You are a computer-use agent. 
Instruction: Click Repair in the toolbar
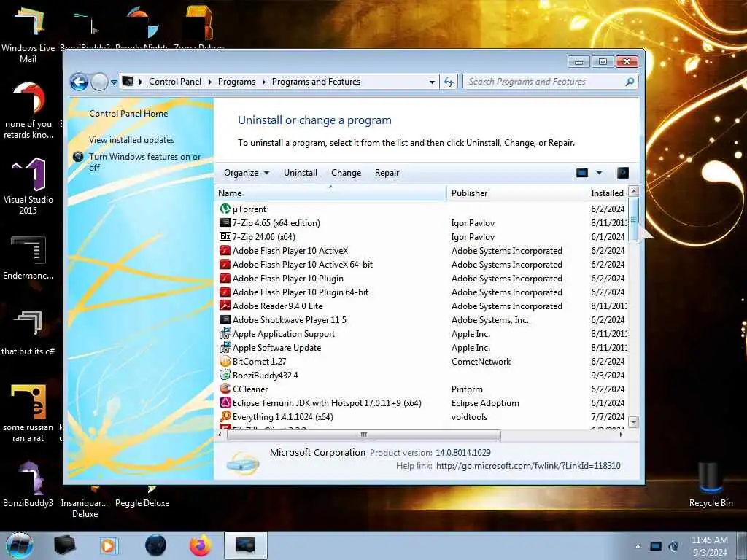coord(387,172)
